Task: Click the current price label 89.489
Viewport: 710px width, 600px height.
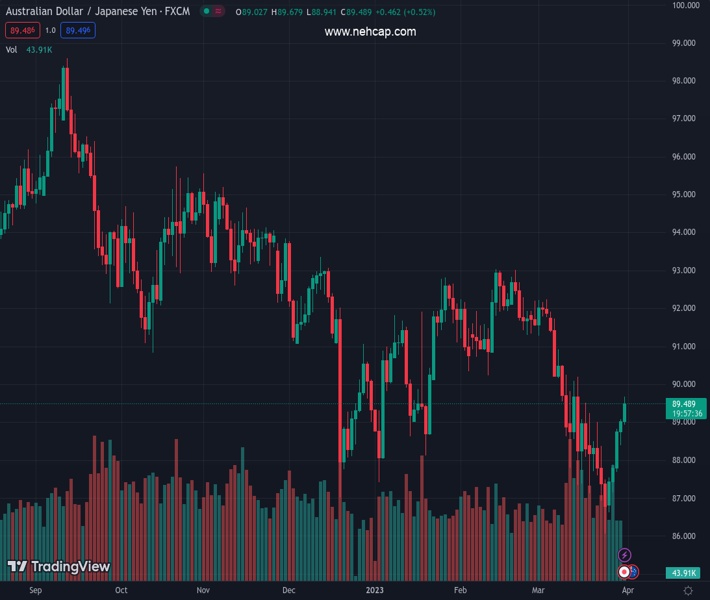Action: tap(686, 403)
